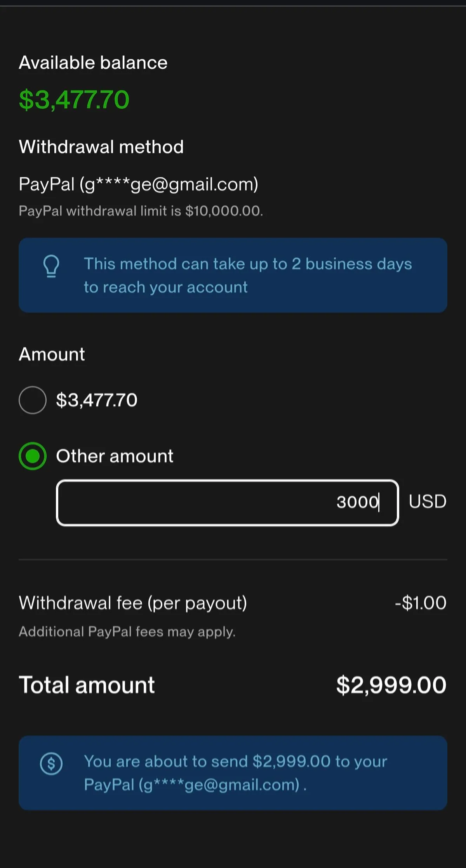Click the PayPal withdrawal limit note
This screenshot has width=466, height=868.
point(141,211)
